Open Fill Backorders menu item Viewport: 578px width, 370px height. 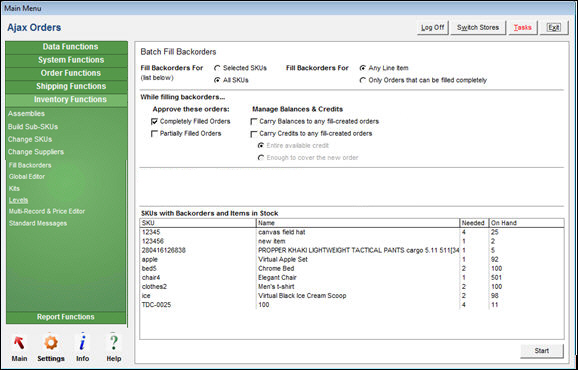(x=30, y=165)
